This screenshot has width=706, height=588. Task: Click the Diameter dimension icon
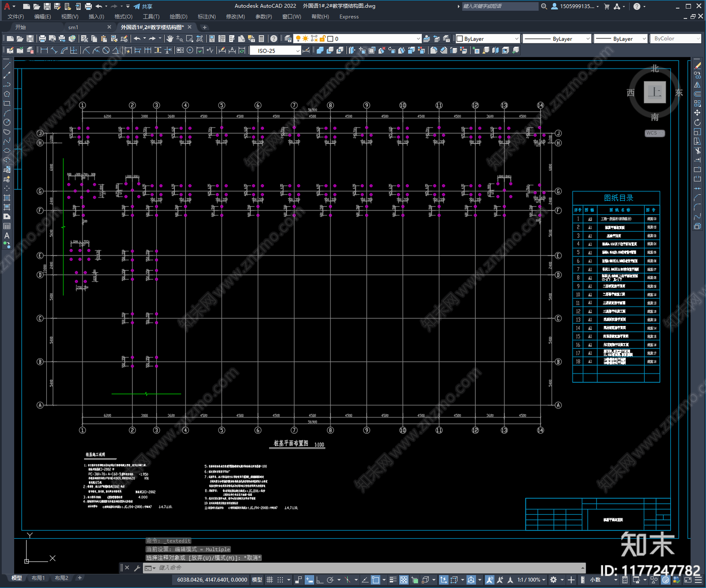106,50
